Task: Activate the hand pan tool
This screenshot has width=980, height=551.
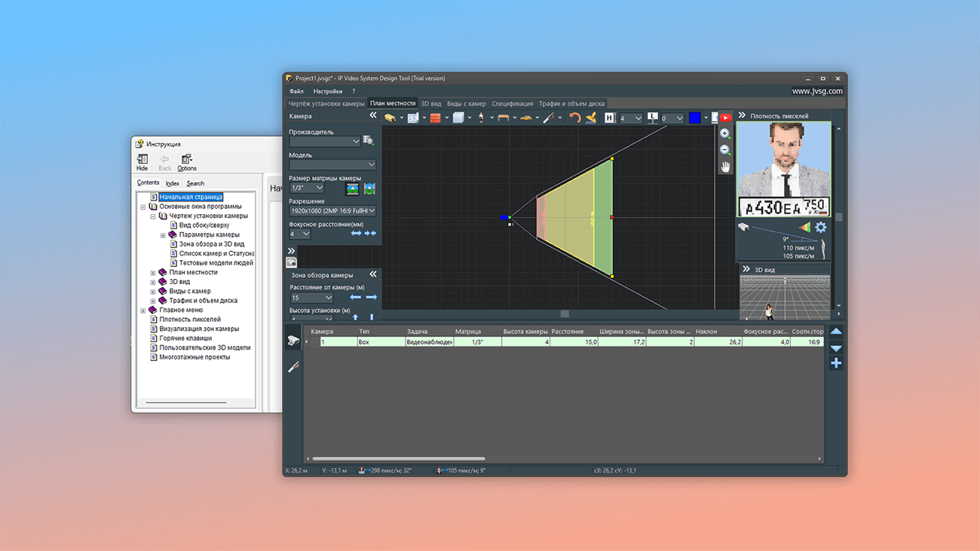Action: [724, 167]
